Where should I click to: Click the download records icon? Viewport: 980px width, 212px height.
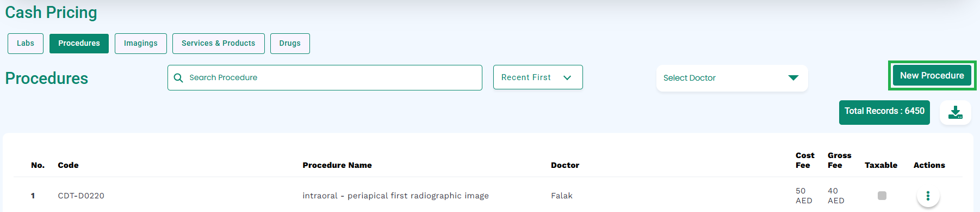956,113
